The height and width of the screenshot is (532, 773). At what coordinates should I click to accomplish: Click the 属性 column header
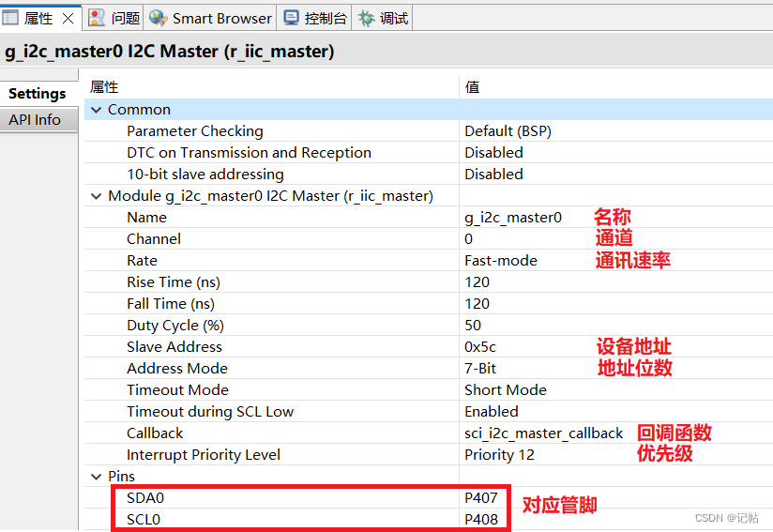[x=104, y=87]
